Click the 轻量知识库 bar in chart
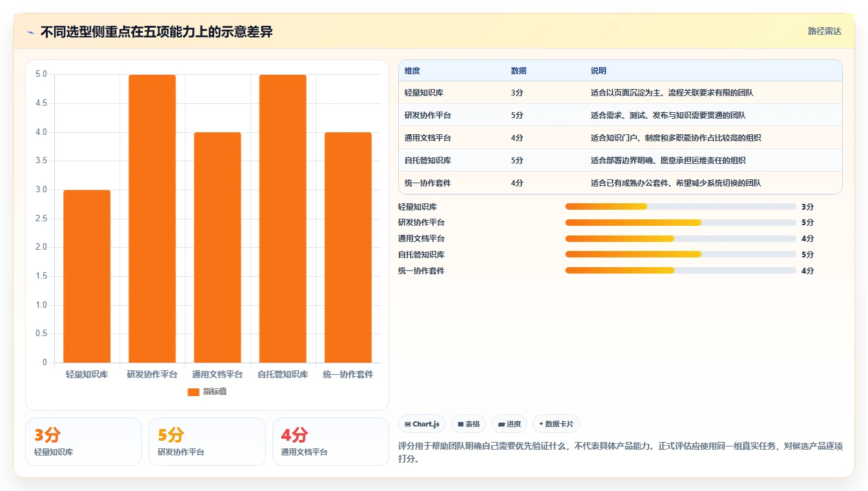The image size is (868, 491). pos(87,276)
